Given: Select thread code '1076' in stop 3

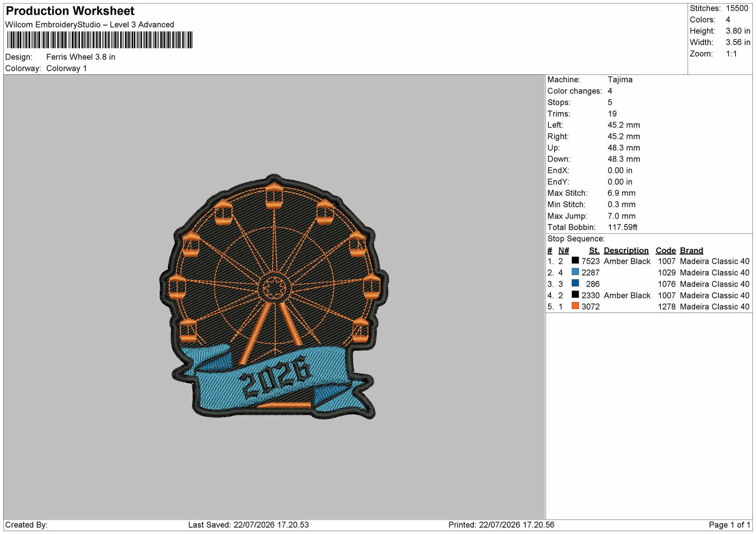Looking at the screenshot, I should 667,285.
